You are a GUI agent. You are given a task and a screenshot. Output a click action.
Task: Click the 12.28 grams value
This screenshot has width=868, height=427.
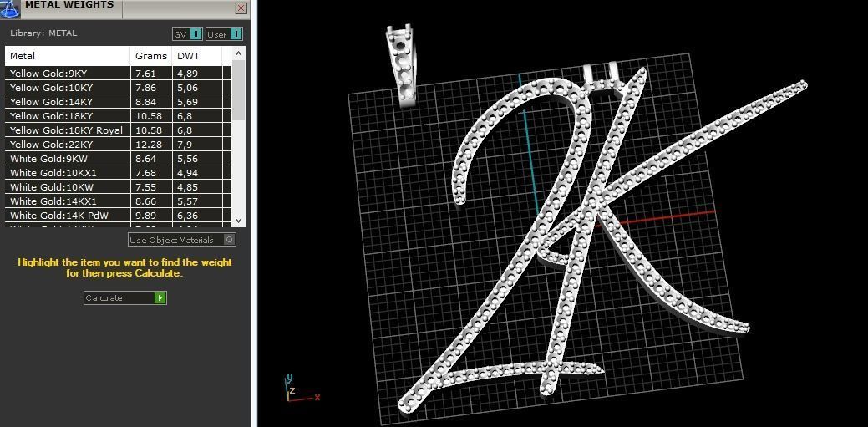(148, 145)
